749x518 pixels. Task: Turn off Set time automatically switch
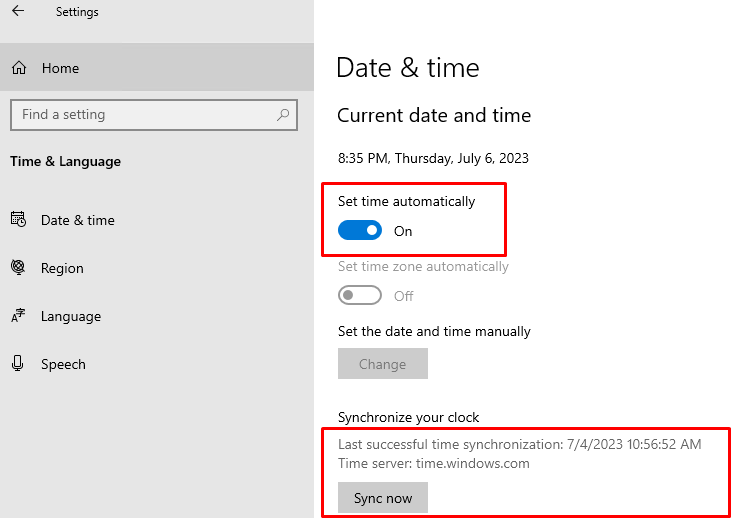tap(360, 231)
